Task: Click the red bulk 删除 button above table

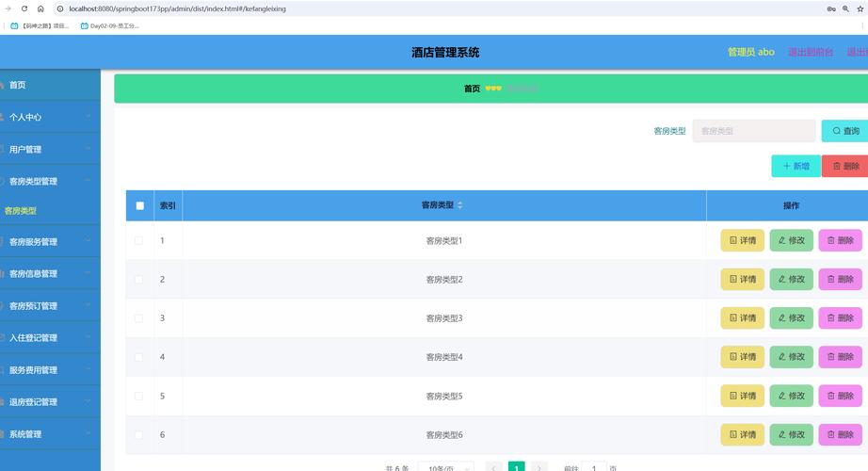Action: coord(844,166)
